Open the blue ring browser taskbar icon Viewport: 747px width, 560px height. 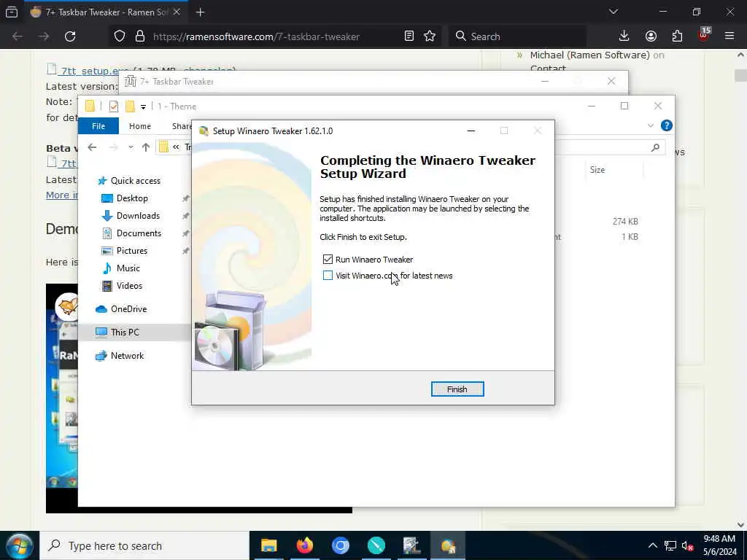pyautogui.click(x=341, y=545)
